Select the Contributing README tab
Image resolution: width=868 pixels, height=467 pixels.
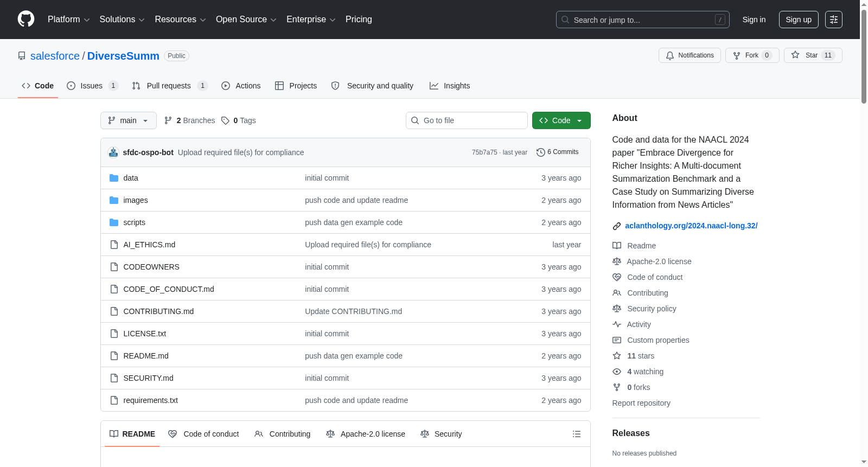pyautogui.click(x=282, y=434)
